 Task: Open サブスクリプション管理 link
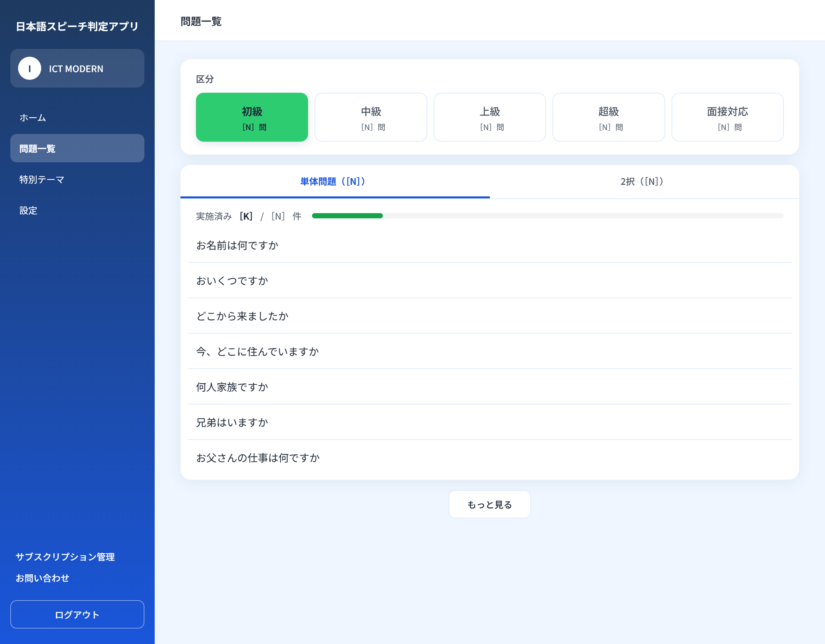pyautogui.click(x=65, y=557)
